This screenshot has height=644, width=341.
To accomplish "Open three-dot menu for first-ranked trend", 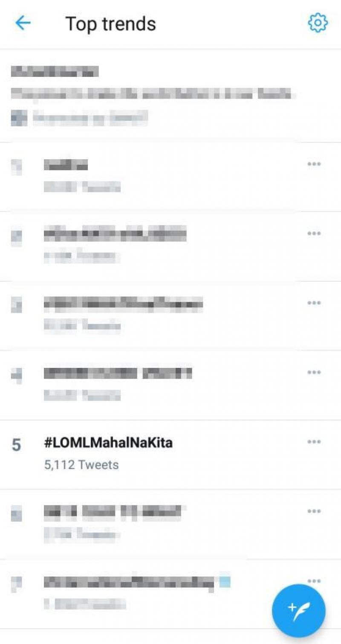I will 314,164.
